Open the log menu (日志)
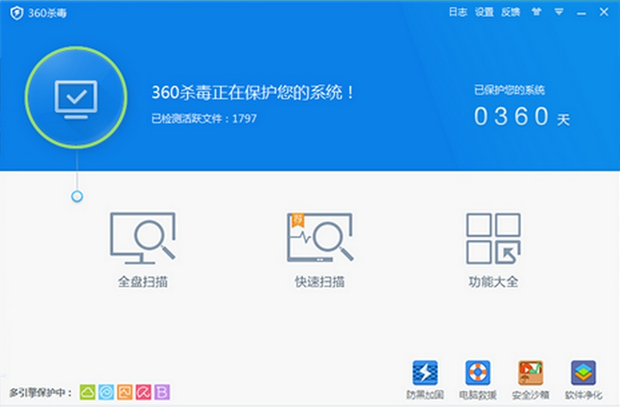 [x=458, y=12]
